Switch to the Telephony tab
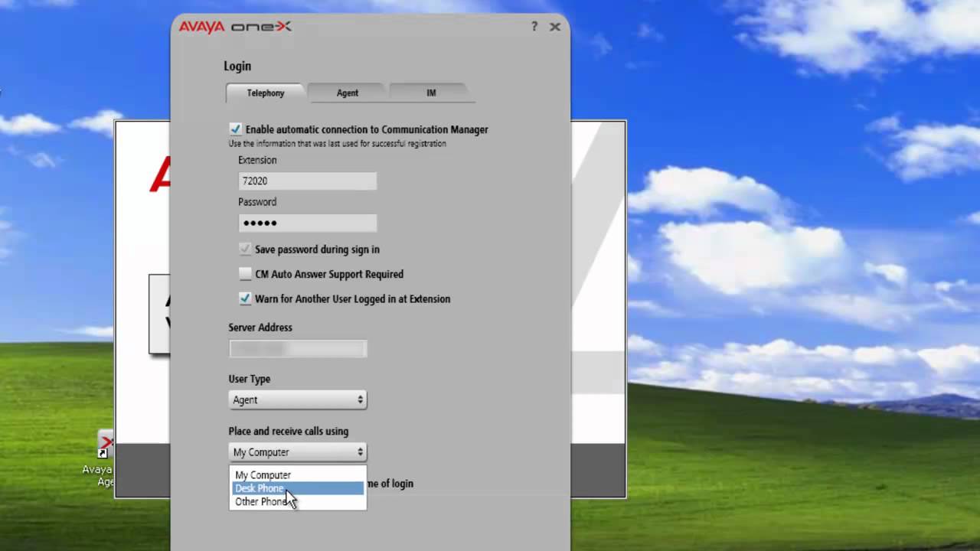The image size is (980, 551). pos(266,93)
